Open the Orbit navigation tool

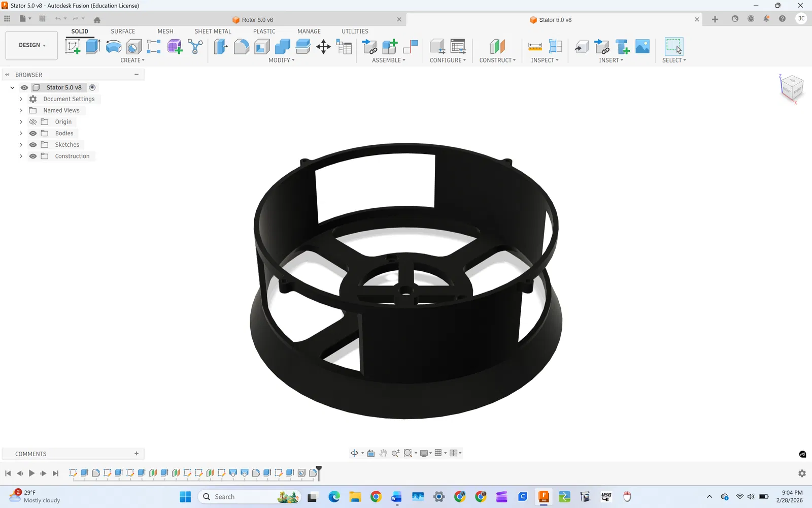pyautogui.click(x=355, y=453)
